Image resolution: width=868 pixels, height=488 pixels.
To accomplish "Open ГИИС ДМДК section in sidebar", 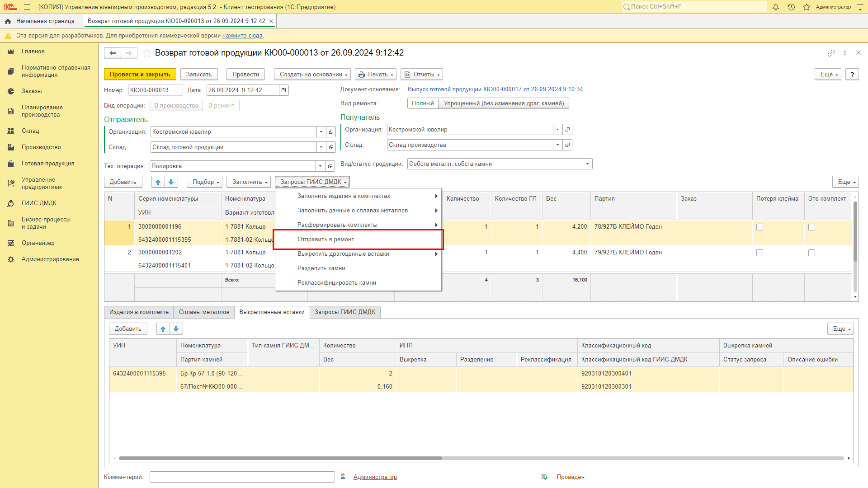I will tap(39, 203).
